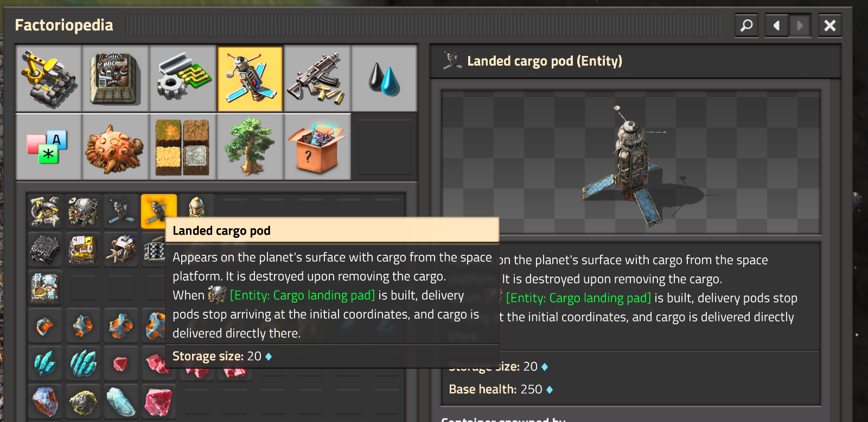Click the Factoriopedia search magnifier button
This screenshot has width=868, height=422.
pos(746,26)
